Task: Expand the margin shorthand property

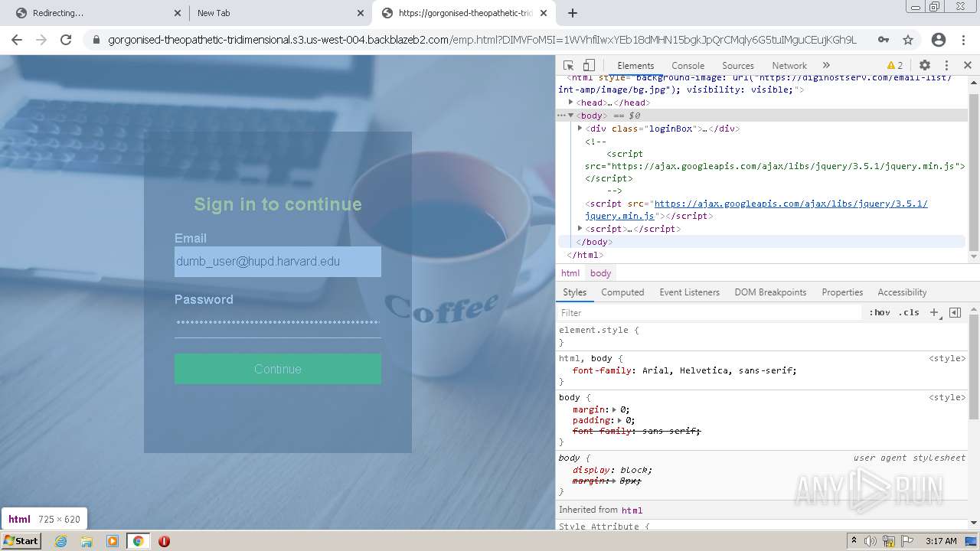Action: 615,410
